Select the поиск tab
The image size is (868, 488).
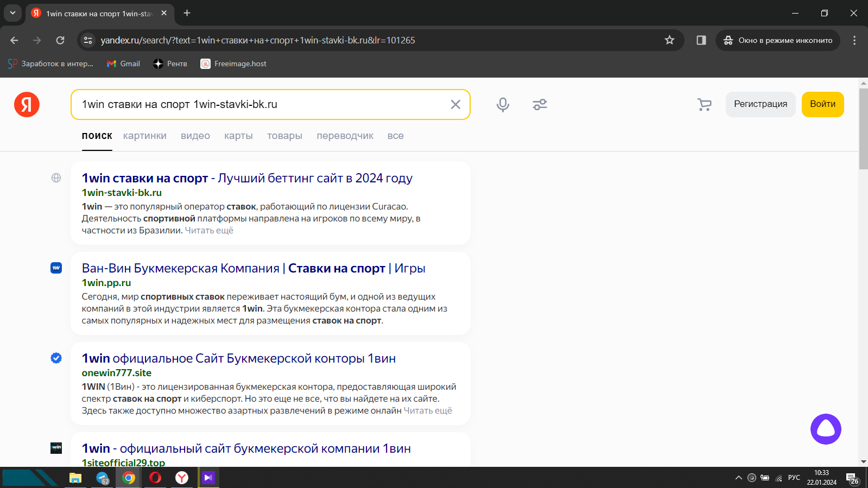tap(97, 136)
